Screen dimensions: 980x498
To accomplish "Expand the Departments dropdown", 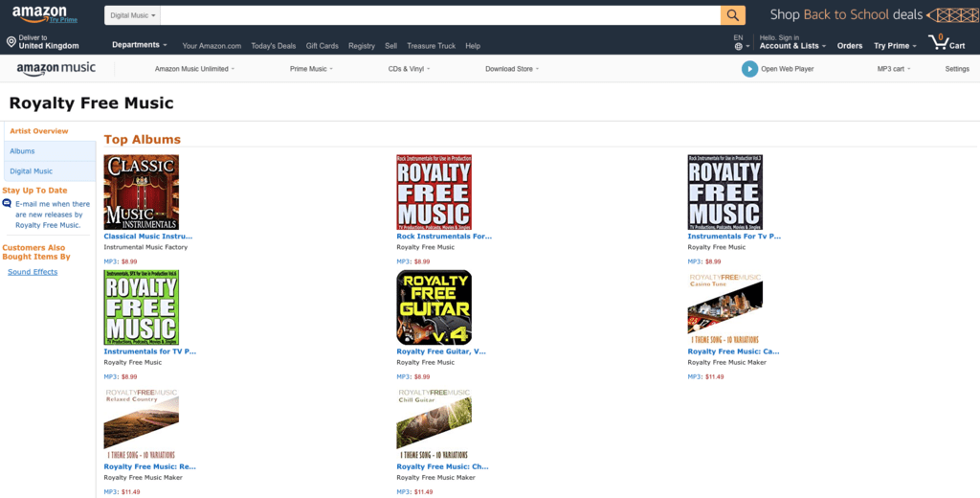I will click(x=140, y=45).
